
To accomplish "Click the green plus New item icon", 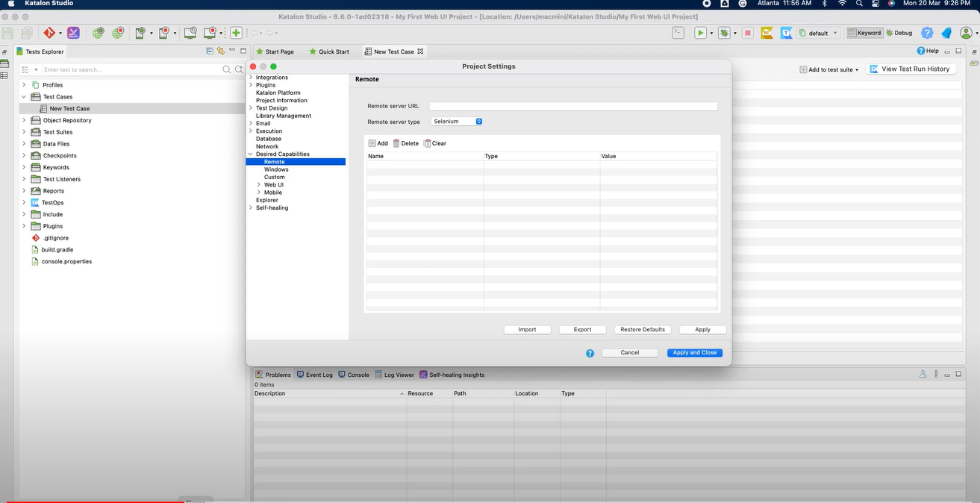I will [x=236, y=33].
